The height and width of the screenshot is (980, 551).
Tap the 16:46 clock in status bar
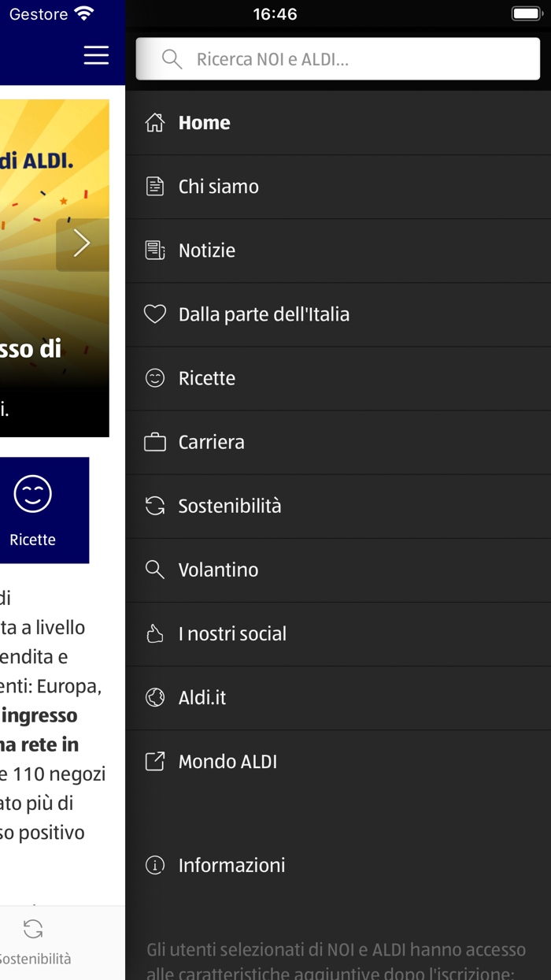point(275,14)
